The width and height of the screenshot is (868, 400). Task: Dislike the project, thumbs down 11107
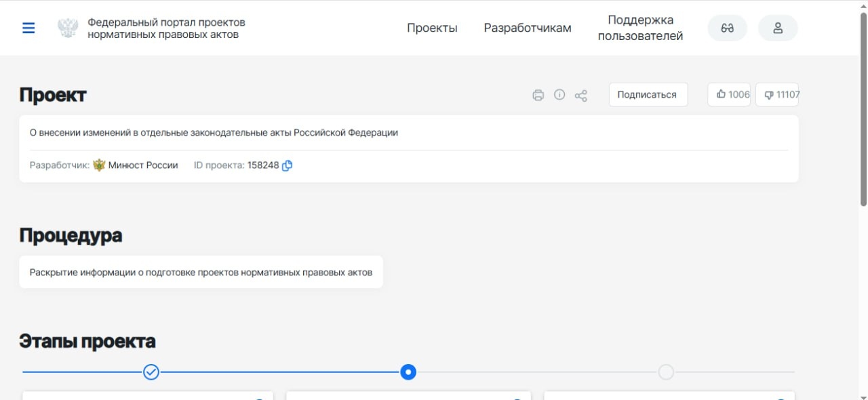click(777, 95)
